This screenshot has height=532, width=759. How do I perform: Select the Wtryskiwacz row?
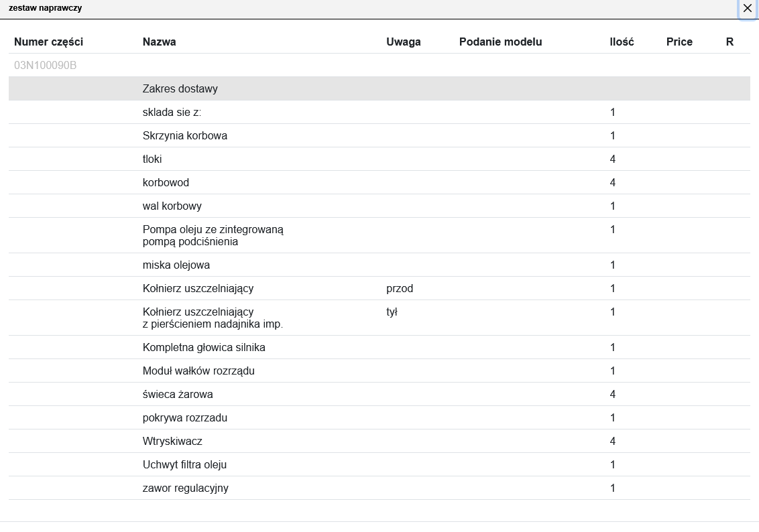172,441
